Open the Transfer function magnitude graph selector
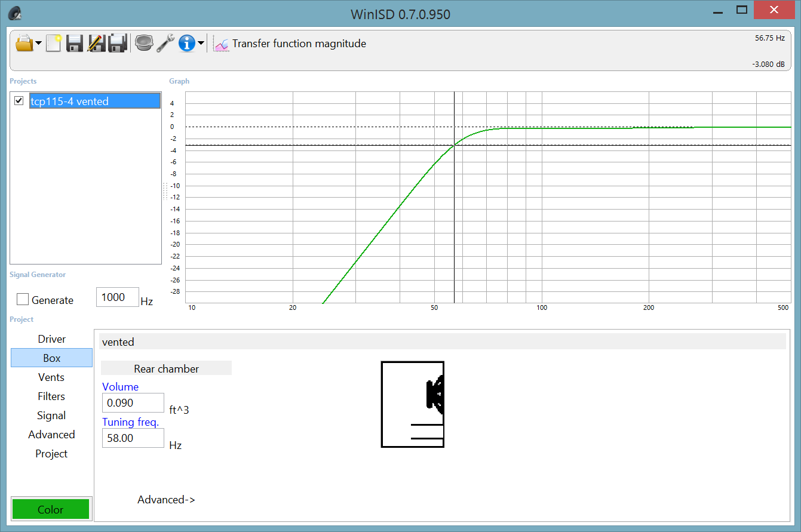 (290, 44)
